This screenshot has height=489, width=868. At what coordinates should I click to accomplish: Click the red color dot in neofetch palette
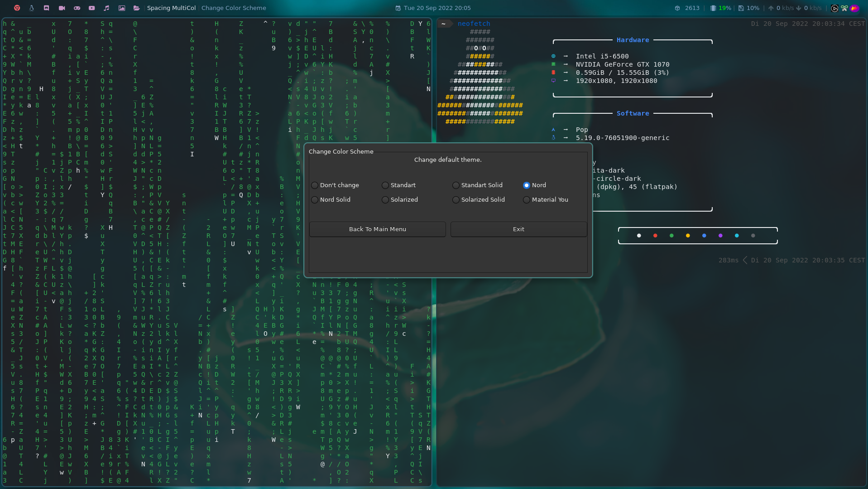(x=655, y=236)
